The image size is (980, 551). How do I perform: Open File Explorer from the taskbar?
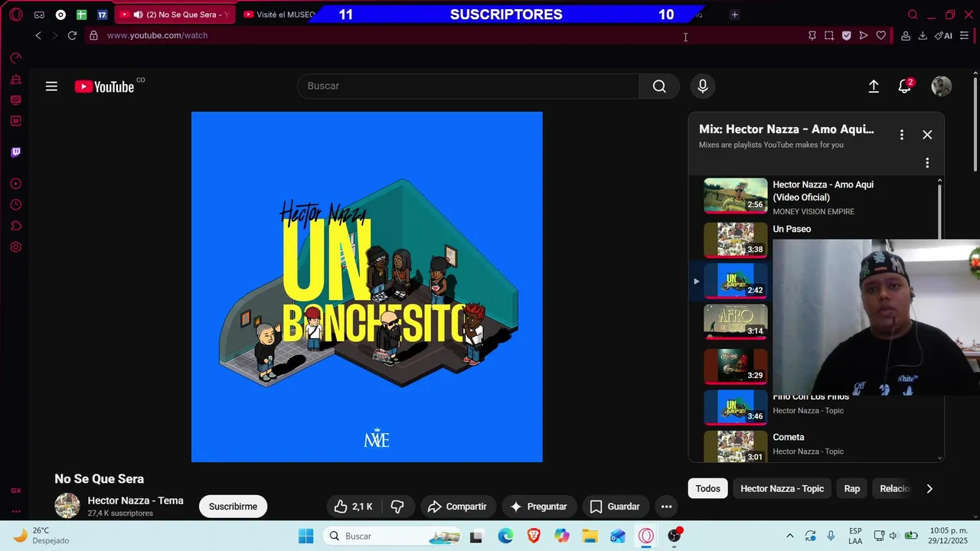590,536
